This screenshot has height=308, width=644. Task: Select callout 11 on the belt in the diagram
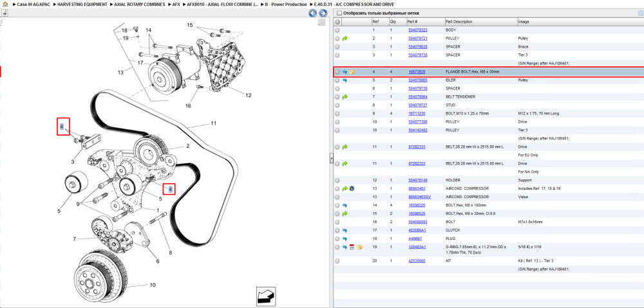(214, 123)
